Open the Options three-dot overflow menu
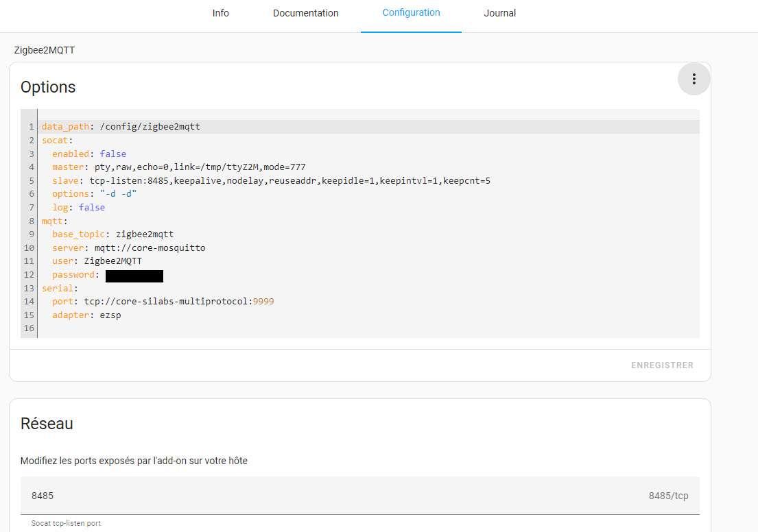Screen dimensions: 758x532 point(694,79)
